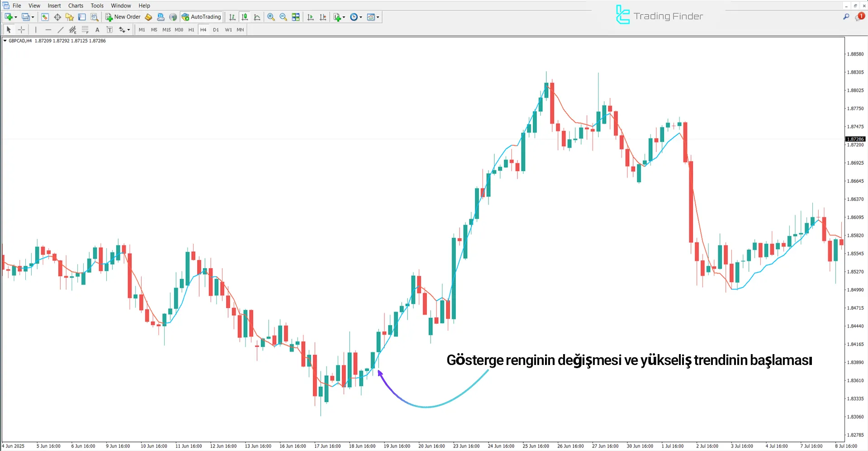Click the zoom out magnifier icon
This screenshot has width=868, height=451.
coord(283,17)
